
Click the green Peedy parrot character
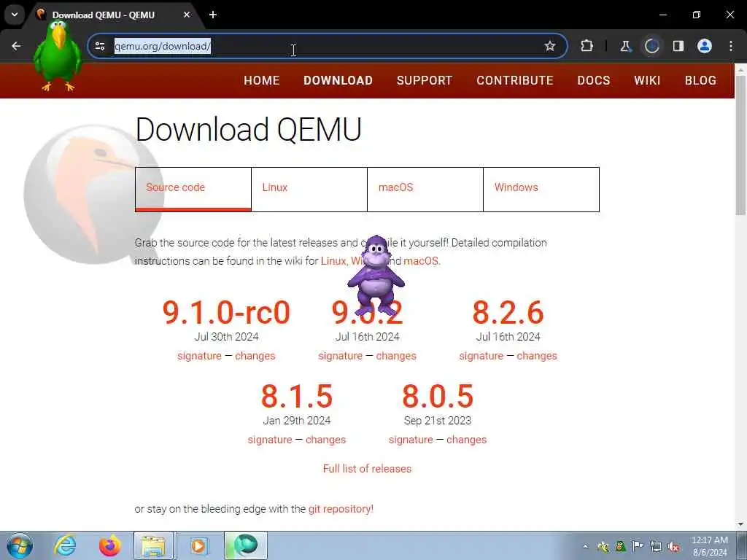tap(57, 55)
